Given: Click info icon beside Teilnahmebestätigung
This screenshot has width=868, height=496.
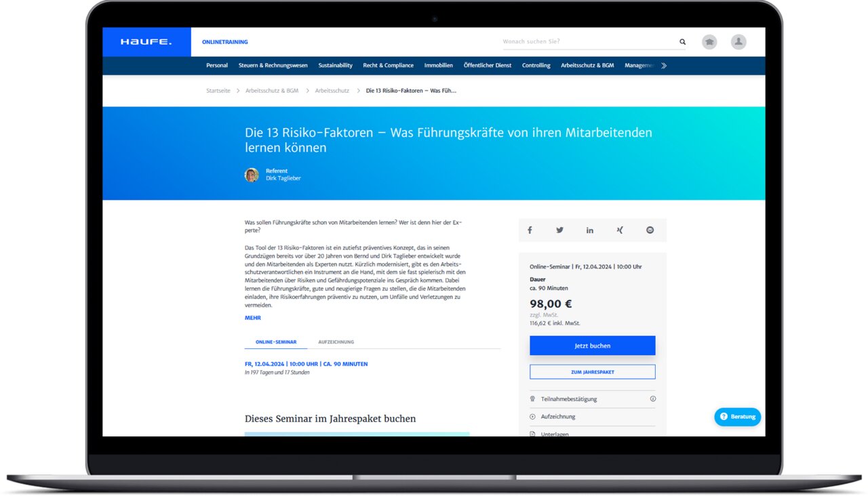Looking at the screenshot, I should click(x=653, y=399).
